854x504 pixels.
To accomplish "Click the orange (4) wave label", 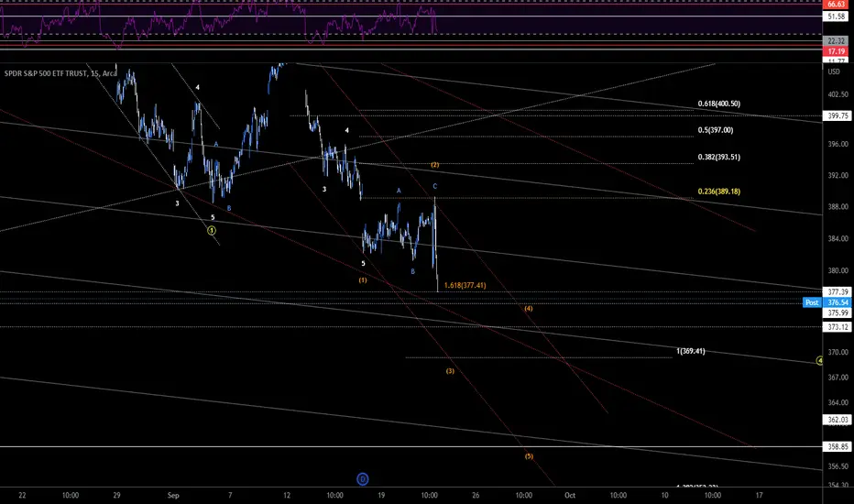I will [x=529, y=309].
